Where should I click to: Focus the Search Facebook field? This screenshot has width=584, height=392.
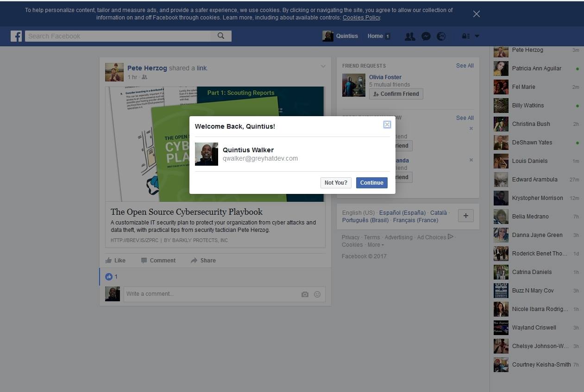click(118, 36)
